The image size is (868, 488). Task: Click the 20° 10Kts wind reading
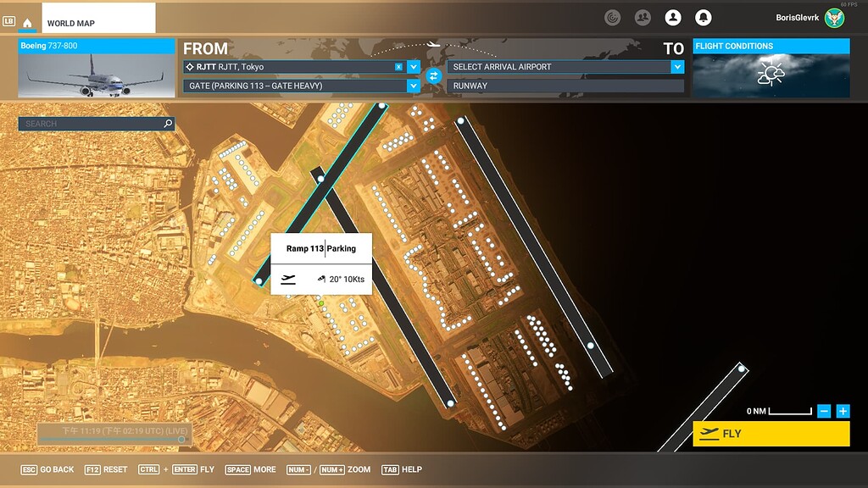tap(347, 280)
